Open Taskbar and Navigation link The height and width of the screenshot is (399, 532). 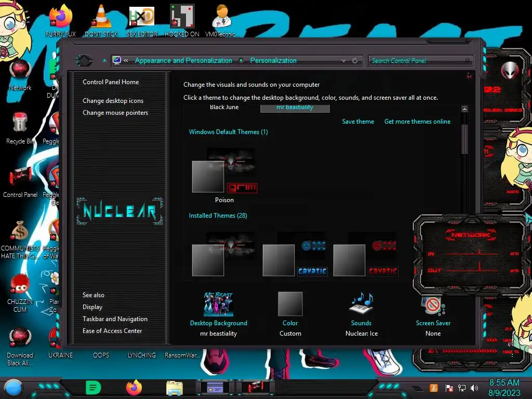pyautogui.click(x=115, y=319)
